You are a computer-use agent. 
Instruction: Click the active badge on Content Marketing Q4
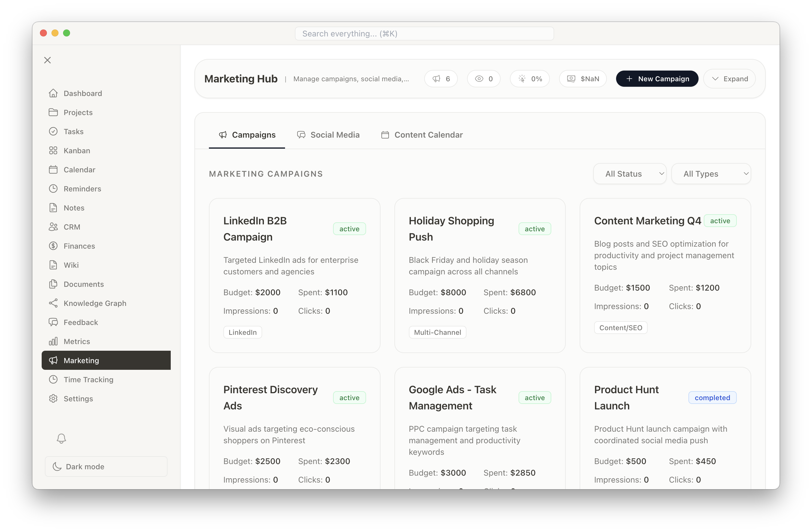(x=720, y=221)
